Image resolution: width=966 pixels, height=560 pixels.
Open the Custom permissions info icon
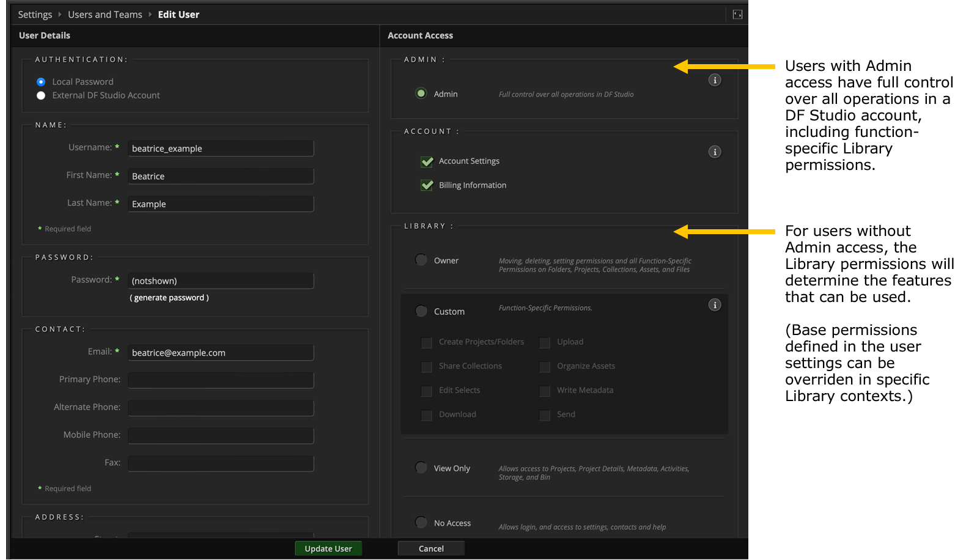coord(714,304)
